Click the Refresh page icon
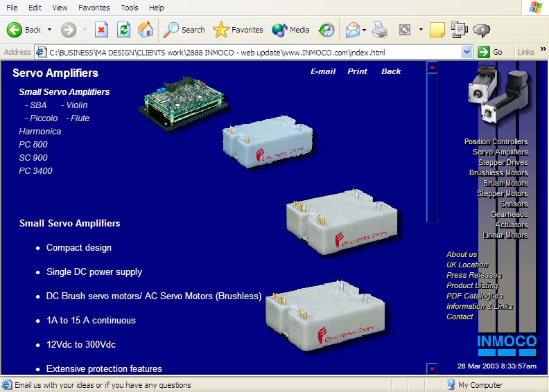 pos(123,30)
